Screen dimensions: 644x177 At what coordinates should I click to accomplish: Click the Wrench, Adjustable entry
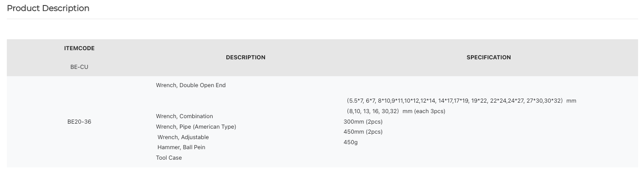183,137
